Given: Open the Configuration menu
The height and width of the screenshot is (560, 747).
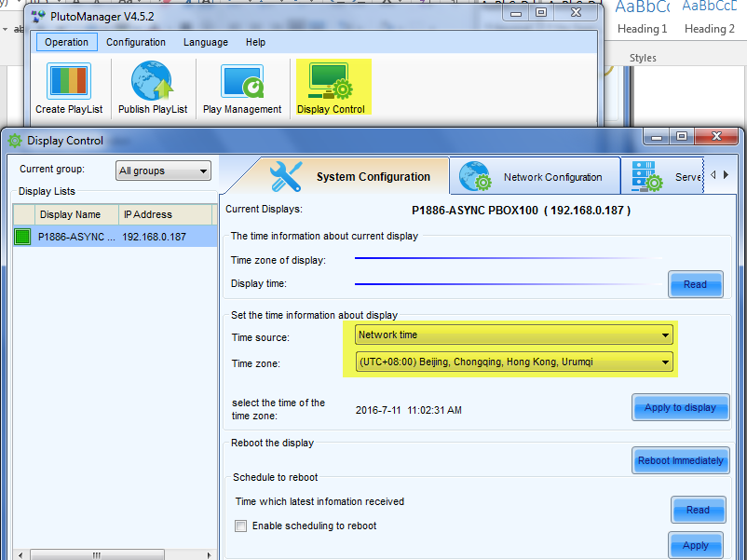Looking at the screenshot, I should 136,42.
